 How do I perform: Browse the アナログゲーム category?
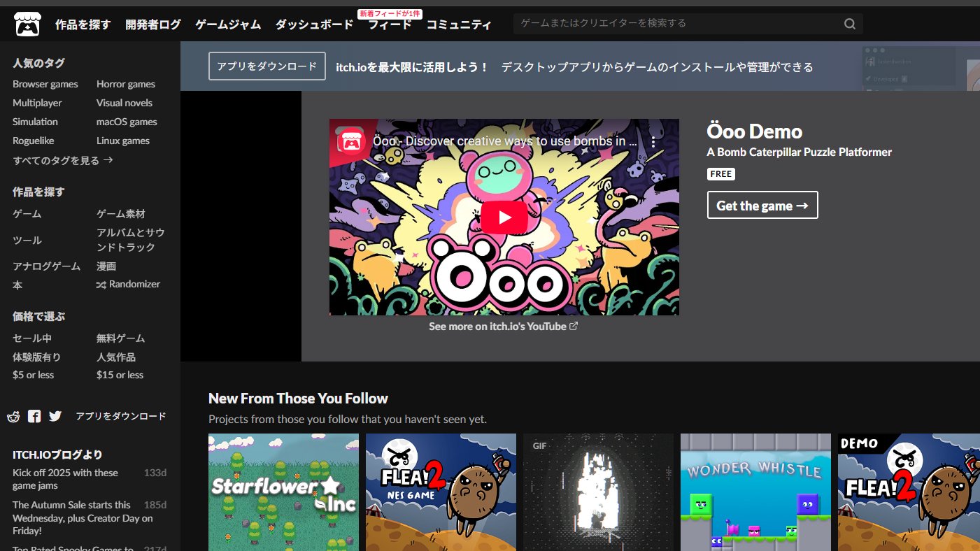pos(47,266)
